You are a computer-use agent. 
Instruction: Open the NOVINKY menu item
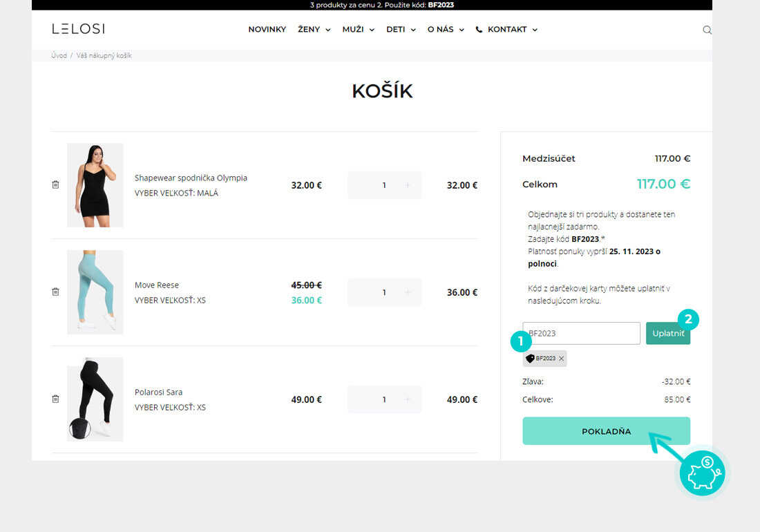(267, 30)
